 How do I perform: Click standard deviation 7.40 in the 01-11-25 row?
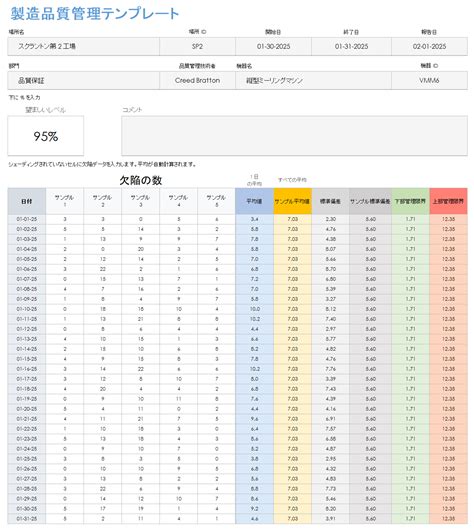330,319
